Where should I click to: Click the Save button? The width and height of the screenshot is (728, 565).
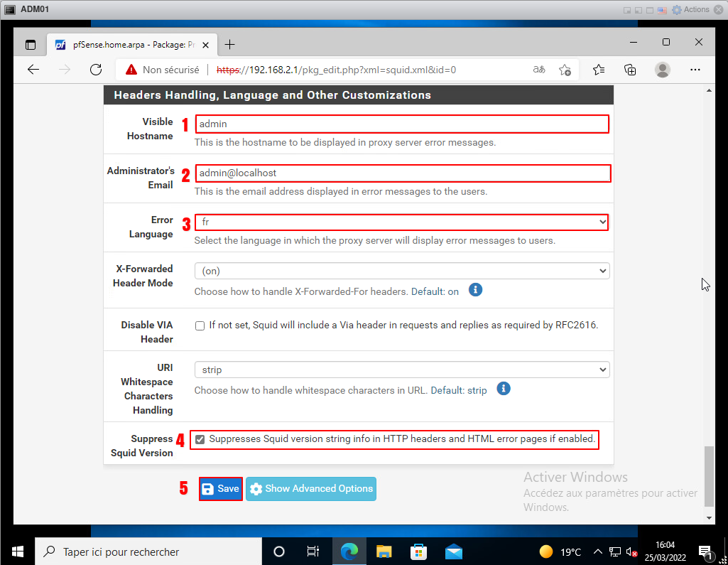[221, 489]
